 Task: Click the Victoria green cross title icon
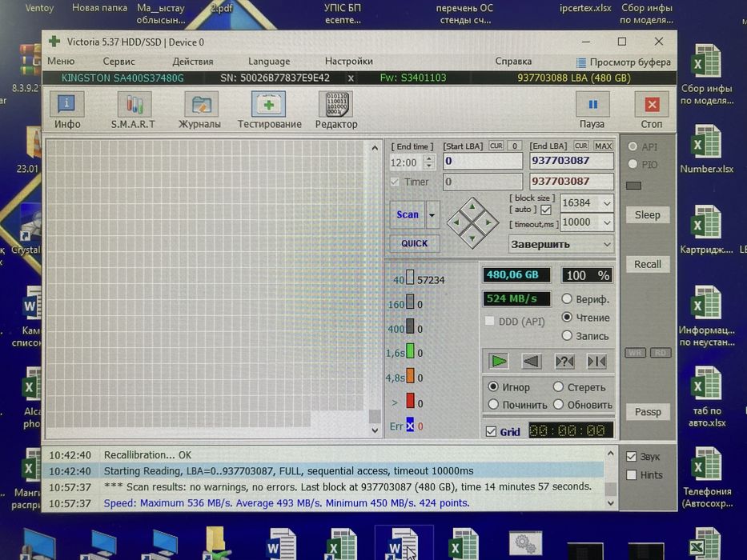(x=54, y=42)
